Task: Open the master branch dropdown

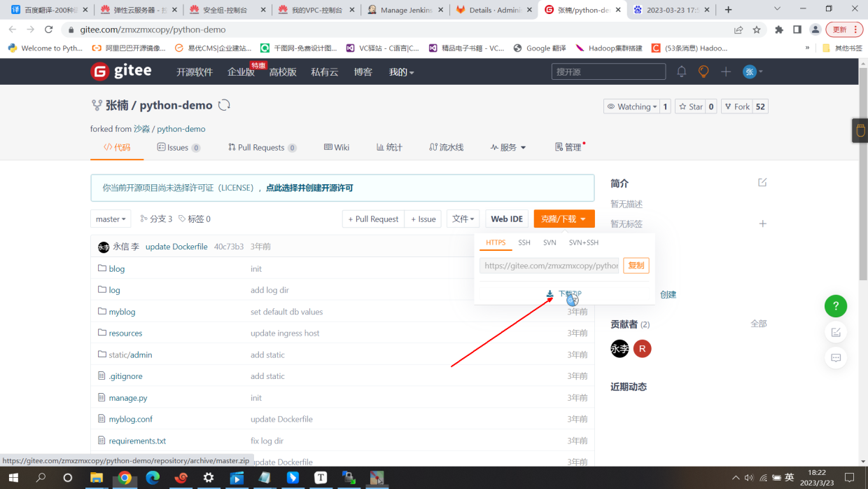Action: (111, 219)
